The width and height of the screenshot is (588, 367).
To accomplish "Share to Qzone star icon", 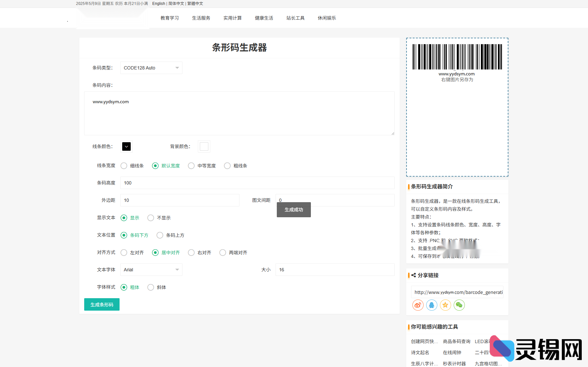I will pyautogui.click(x=445, y=305).
